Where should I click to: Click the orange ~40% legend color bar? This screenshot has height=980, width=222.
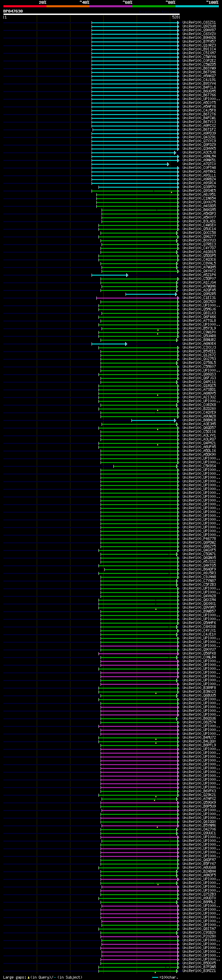click(68, 6)
